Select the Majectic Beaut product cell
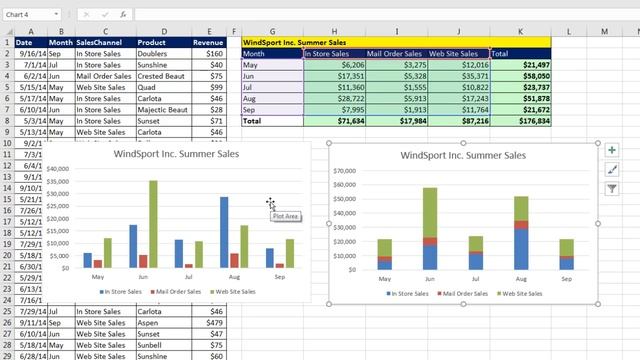The image size is (640, 360). pos(164,110)
